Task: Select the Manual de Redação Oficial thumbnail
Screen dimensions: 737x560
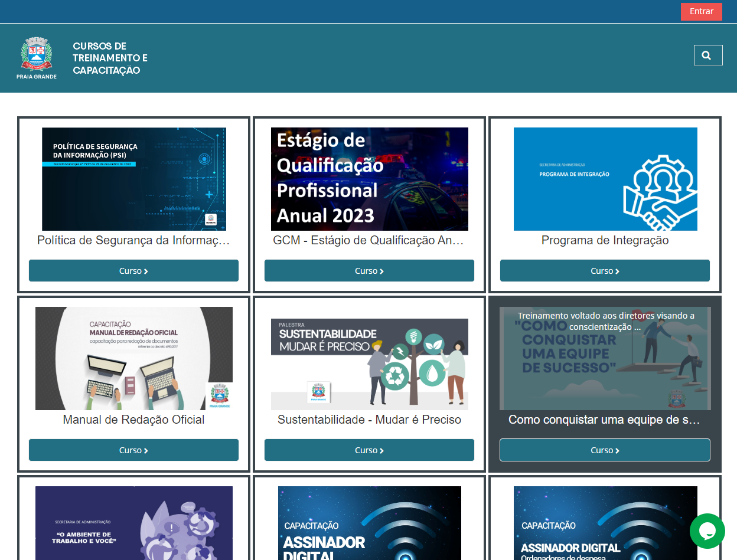Action: [133, 358]
